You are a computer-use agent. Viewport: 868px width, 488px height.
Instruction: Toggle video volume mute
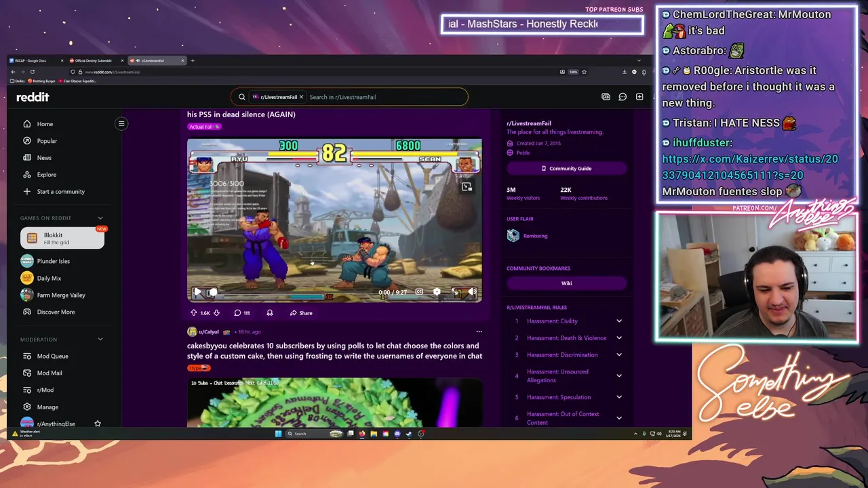pyautogui.click(x=473, y=292)
